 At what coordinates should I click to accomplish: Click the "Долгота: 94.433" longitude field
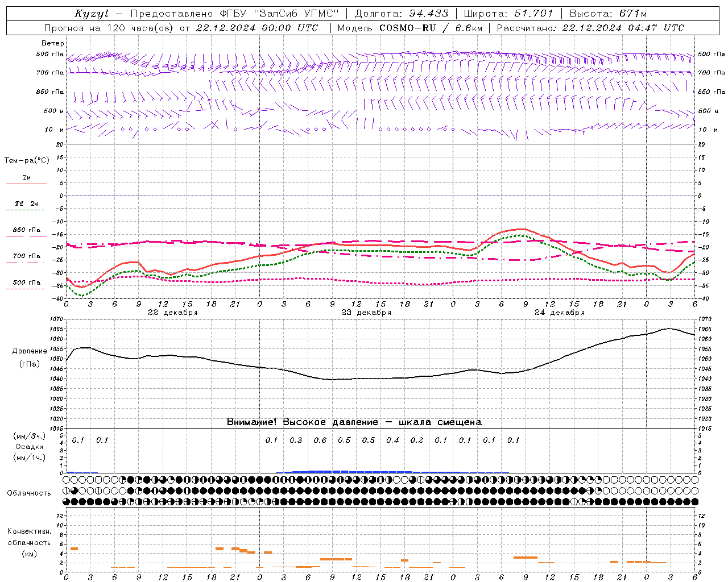[x=402, y=14]
